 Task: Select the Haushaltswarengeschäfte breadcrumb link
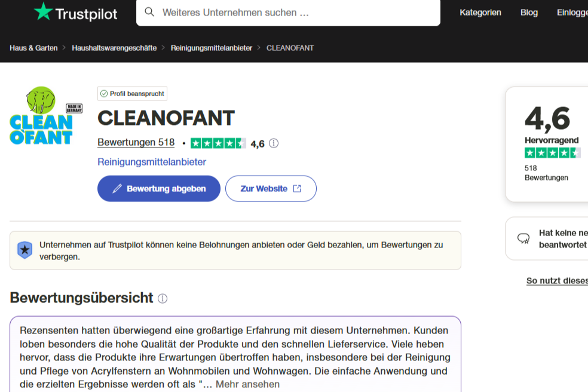tap(114, 48)
